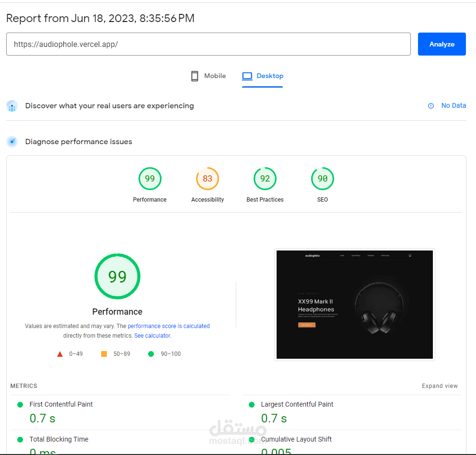Click the diagnose performance issues icon
476x455 pixels.
tap(12, 142)
